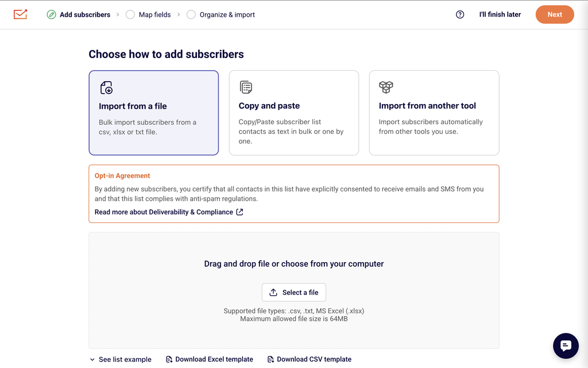Viewport: 588px width, 368px height.
Task: Click the Copy and paste clipboard icon
Action: tap(246, 87)
